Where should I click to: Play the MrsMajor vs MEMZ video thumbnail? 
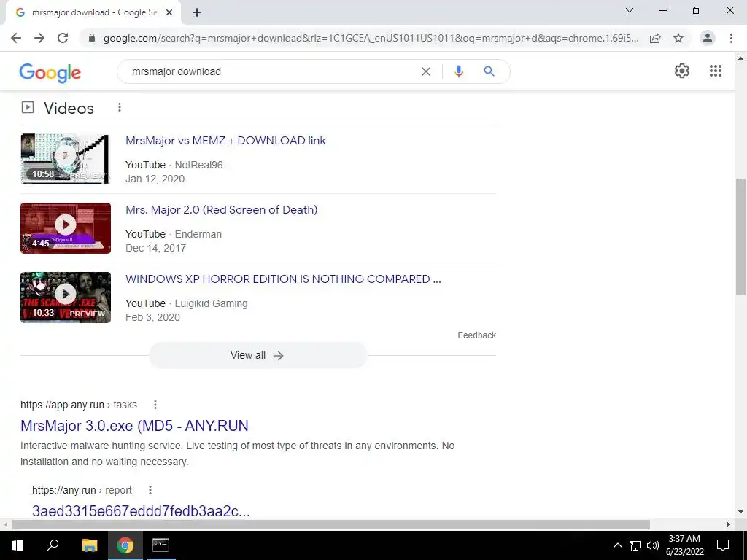tap(66, 158)
